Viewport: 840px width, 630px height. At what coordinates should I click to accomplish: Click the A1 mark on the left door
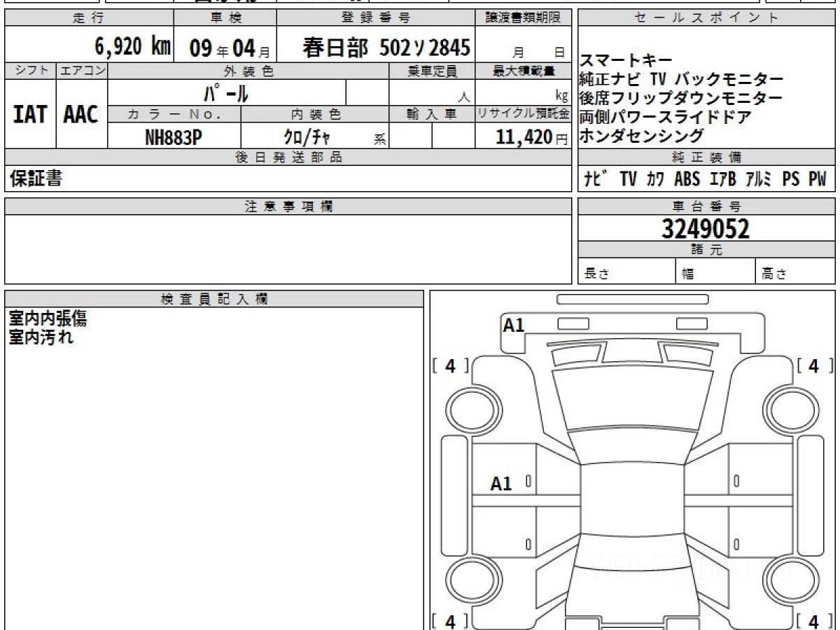pyautogui.click(x=501, y=484)
